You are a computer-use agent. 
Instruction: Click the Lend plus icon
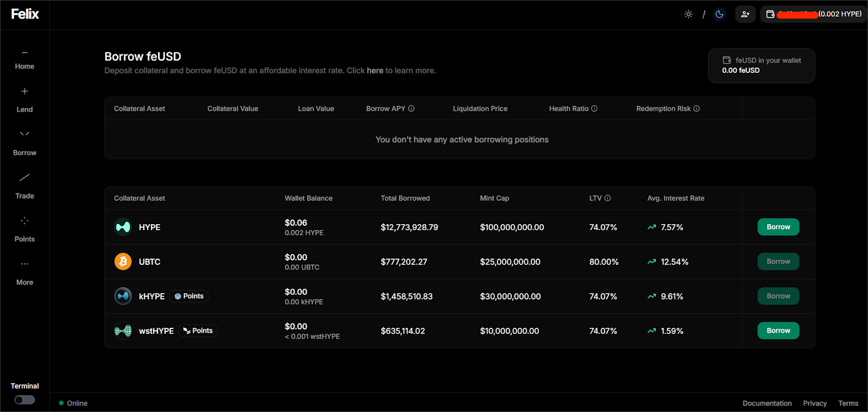pos(24,91)
